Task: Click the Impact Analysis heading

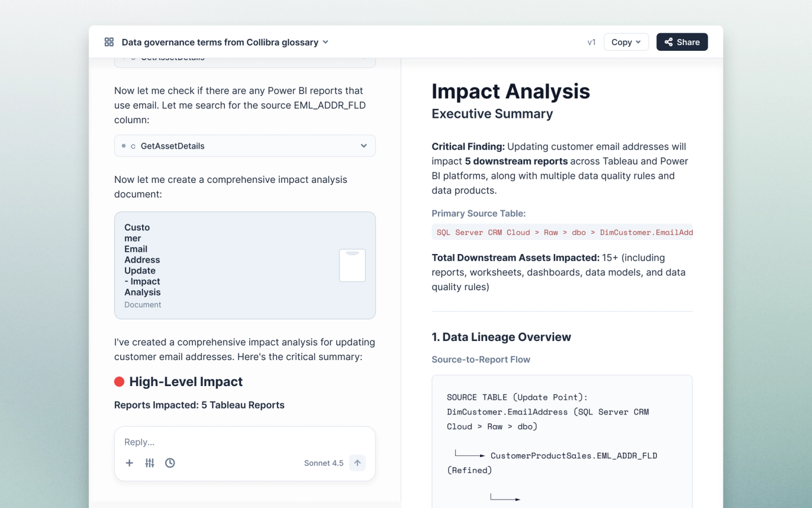Action: point(511,91)
